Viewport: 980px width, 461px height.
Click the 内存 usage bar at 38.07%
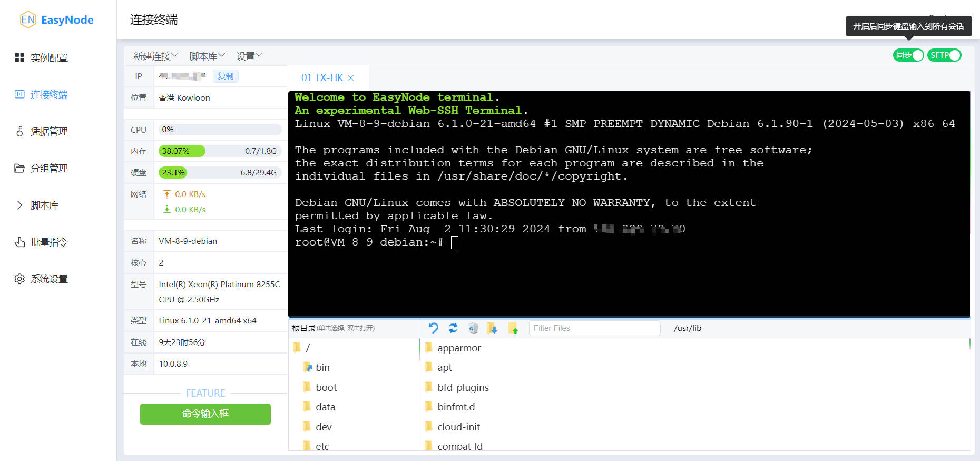click(220, 151)
